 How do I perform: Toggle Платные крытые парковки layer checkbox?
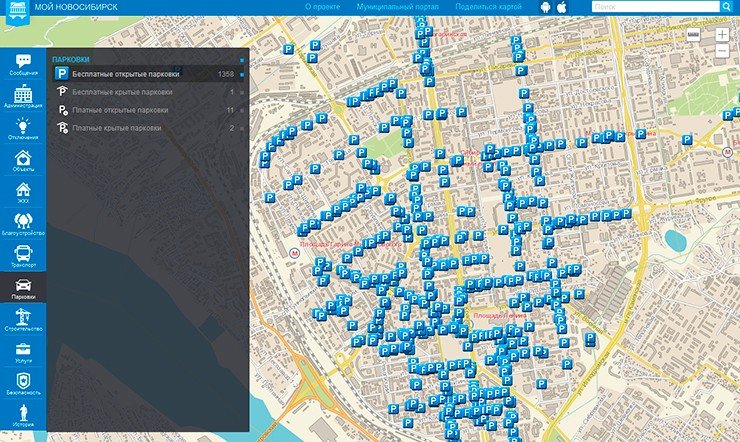click(242, 128)
